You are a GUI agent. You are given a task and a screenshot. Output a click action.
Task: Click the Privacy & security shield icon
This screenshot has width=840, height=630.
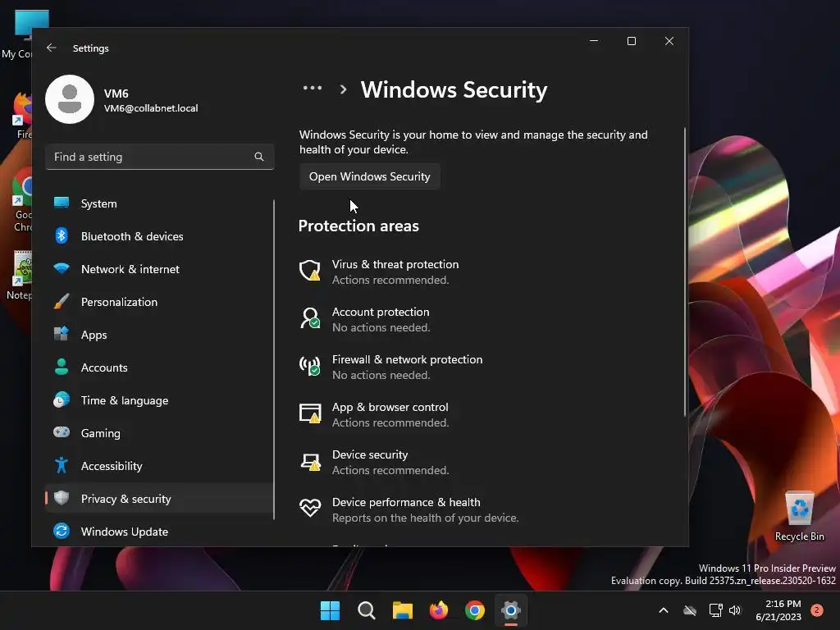62,498
